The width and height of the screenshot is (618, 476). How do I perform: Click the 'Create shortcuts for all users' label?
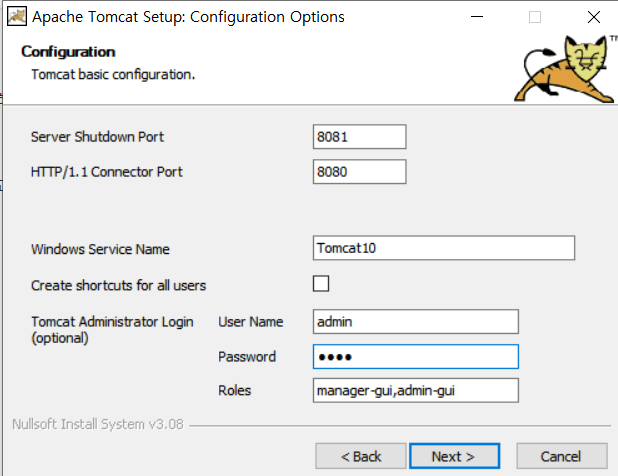coord(119,285)
